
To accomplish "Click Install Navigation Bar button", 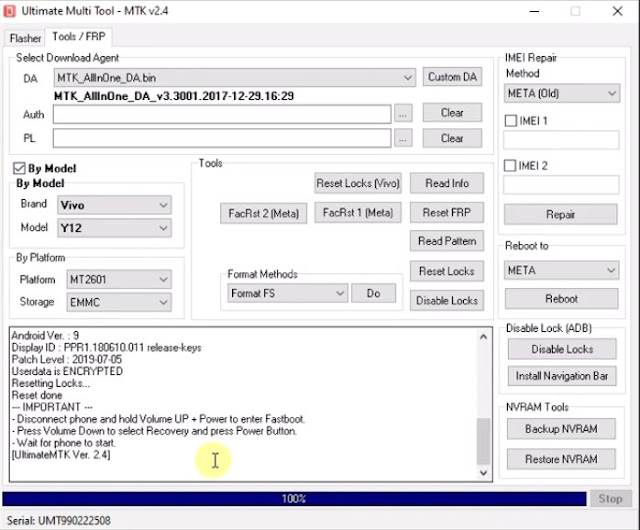I will pyautogui.click(x=562, y=376).
